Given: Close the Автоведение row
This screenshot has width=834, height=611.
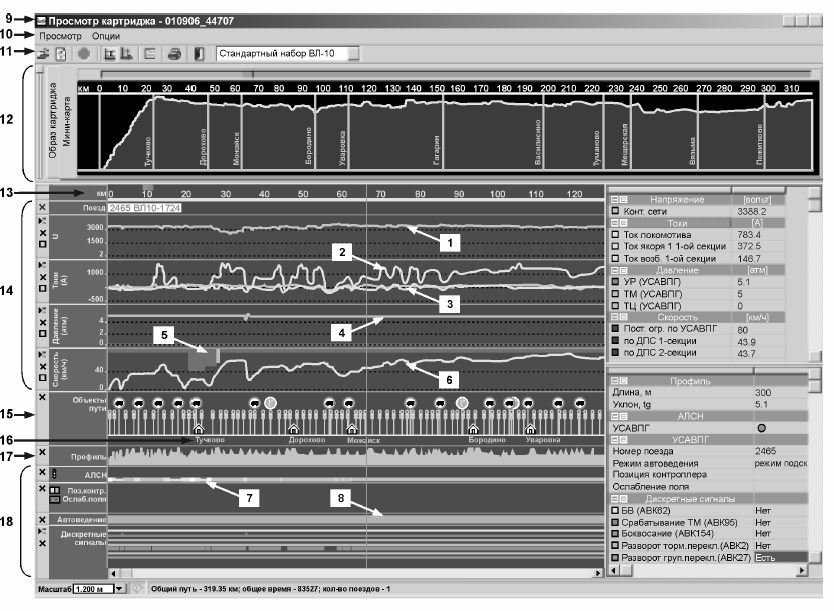Looking at the screenshot, I should coord(43,519).
